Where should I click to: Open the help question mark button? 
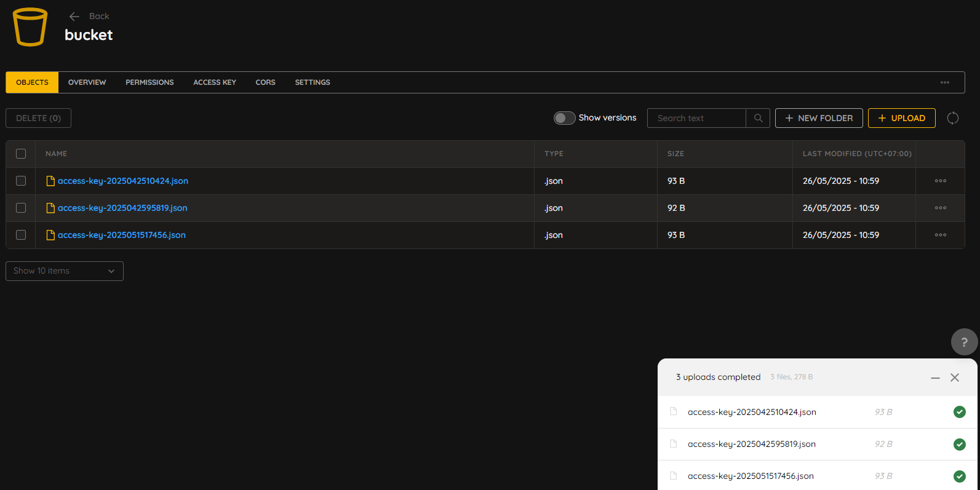(x=964, y=342)
